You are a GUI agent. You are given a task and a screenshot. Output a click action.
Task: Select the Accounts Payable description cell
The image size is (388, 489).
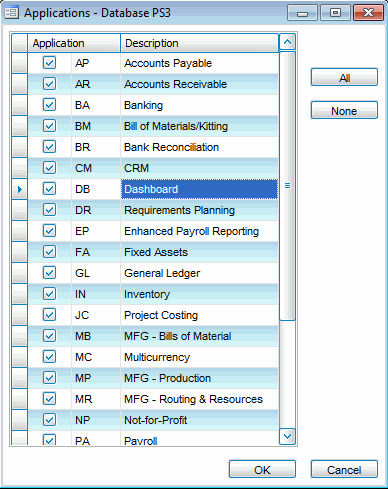point(199,63)
